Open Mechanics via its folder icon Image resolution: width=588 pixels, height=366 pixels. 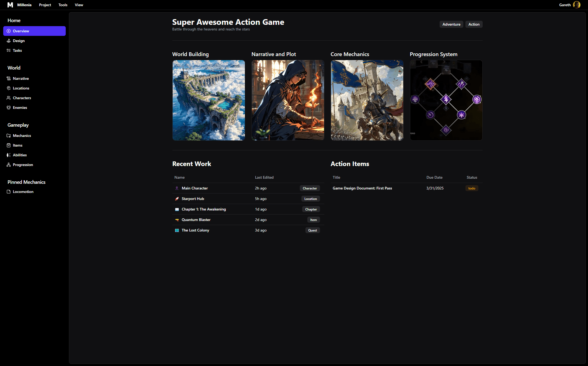(9, 136)
